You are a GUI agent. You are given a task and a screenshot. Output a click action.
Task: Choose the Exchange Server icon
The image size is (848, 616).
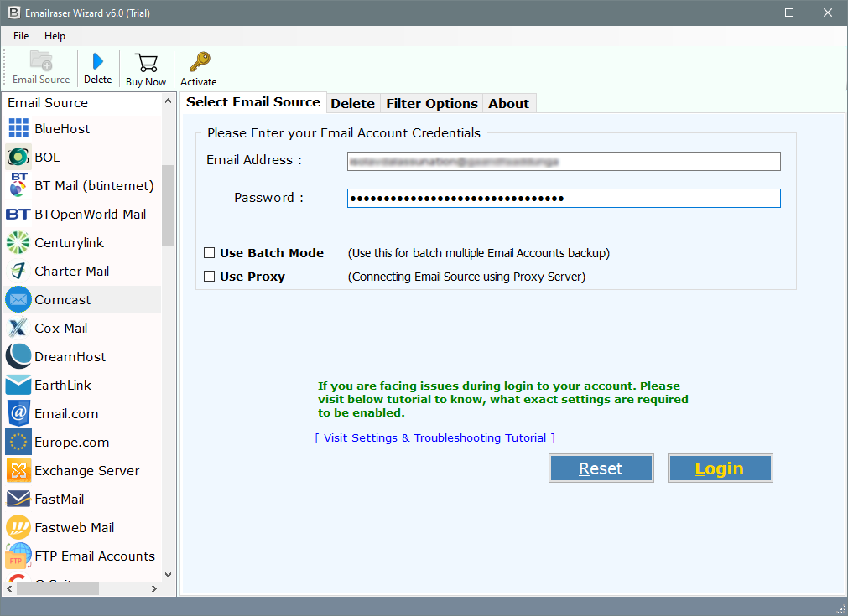pos(18,471)
